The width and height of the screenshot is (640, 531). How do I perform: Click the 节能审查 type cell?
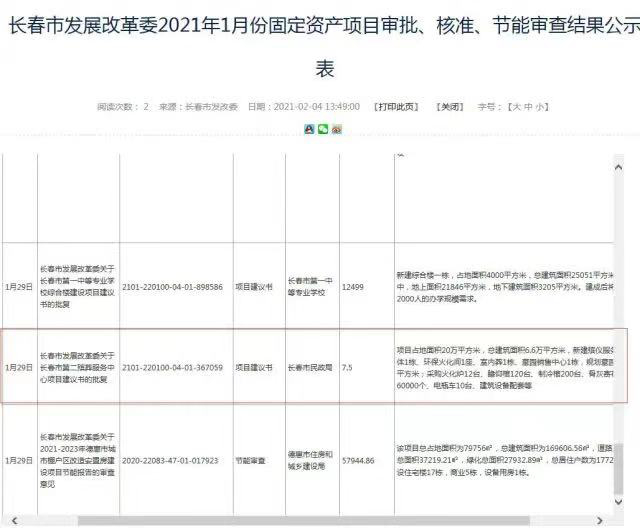coord(250,461)
